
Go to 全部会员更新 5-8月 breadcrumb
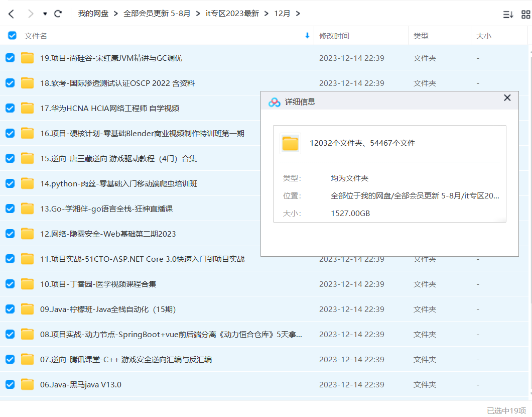pos(157,14)
